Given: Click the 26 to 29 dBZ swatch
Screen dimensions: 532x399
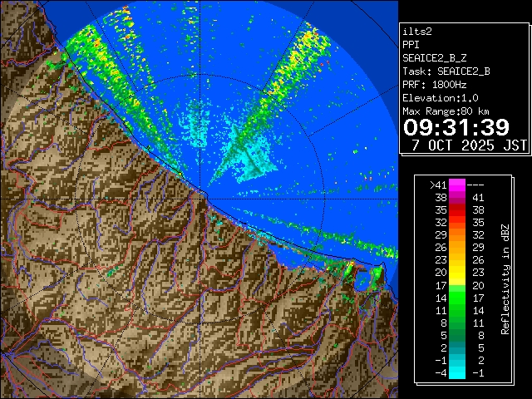Looking at the screenshot, I should 458,248.
